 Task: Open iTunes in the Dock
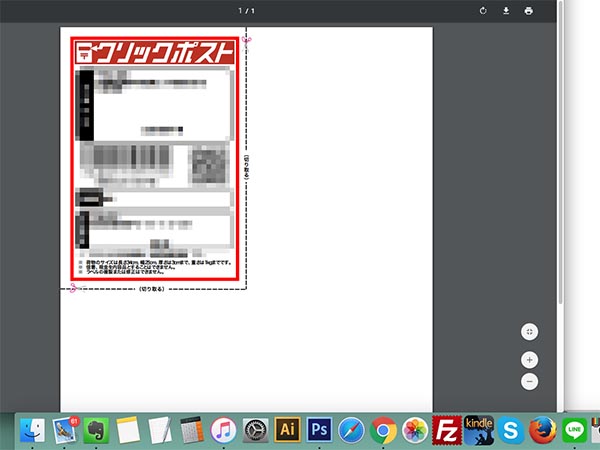point(223,430)
